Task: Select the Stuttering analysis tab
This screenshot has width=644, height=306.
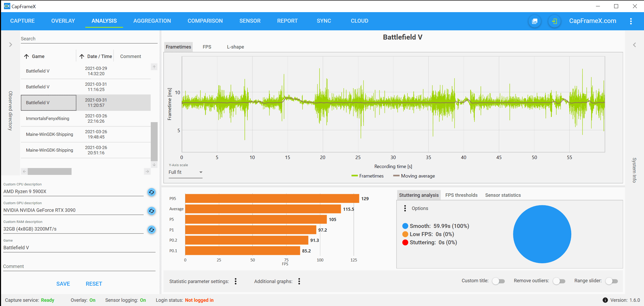Action: 419,195
